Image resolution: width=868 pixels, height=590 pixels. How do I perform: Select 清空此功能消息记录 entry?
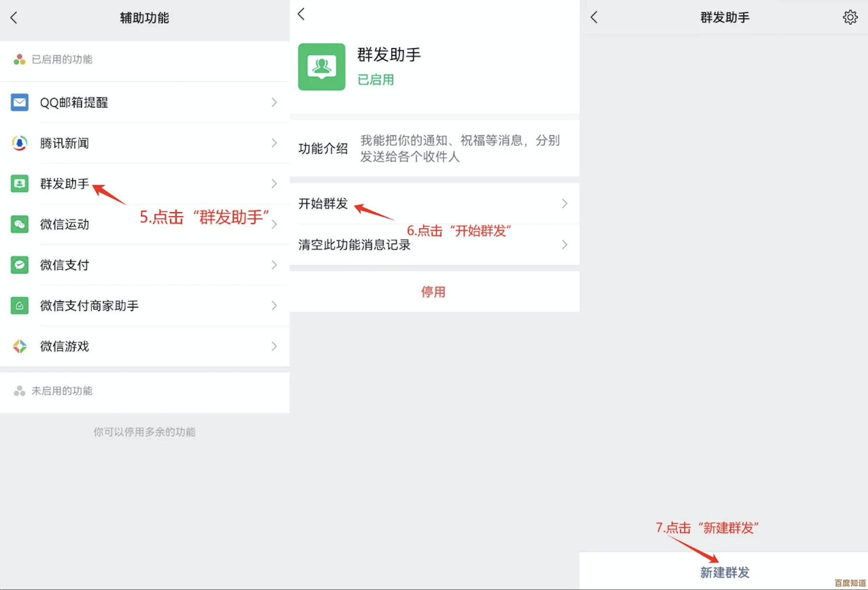pos(354,245)
